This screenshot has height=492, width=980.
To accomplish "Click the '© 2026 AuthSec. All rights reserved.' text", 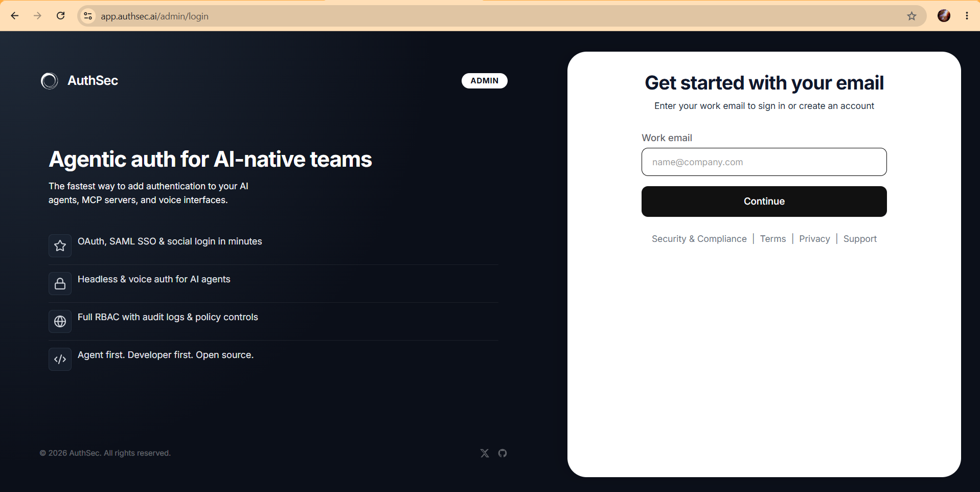I will click(x=105, y=453).
